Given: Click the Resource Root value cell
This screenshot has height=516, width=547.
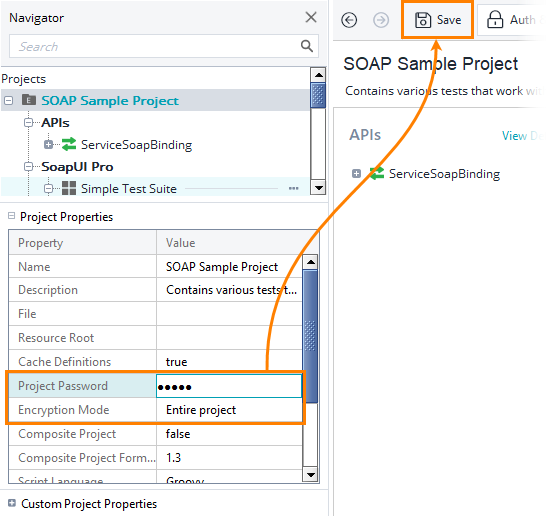Looking at the screenshot, I should pos(230,338).
